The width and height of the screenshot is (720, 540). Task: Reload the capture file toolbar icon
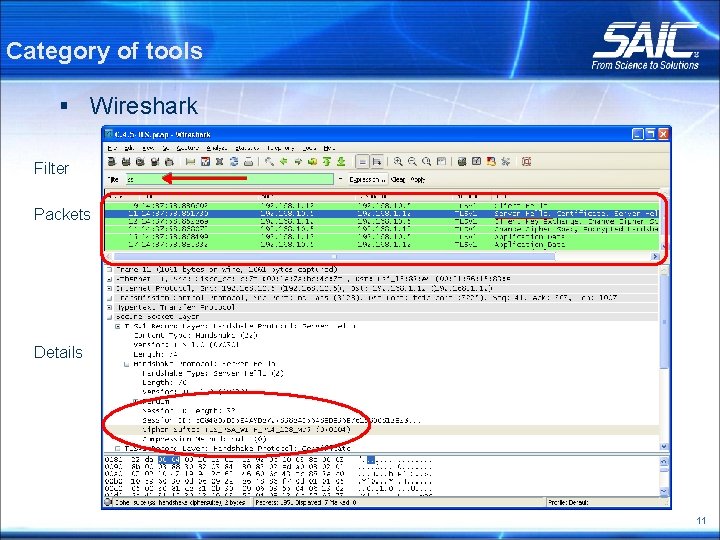234,162
